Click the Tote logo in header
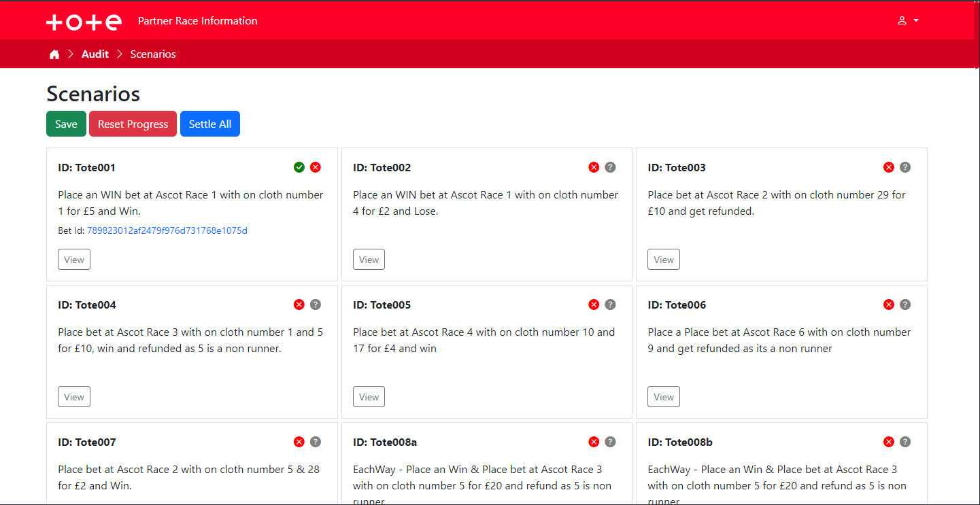980x505 pixels. 84,22
